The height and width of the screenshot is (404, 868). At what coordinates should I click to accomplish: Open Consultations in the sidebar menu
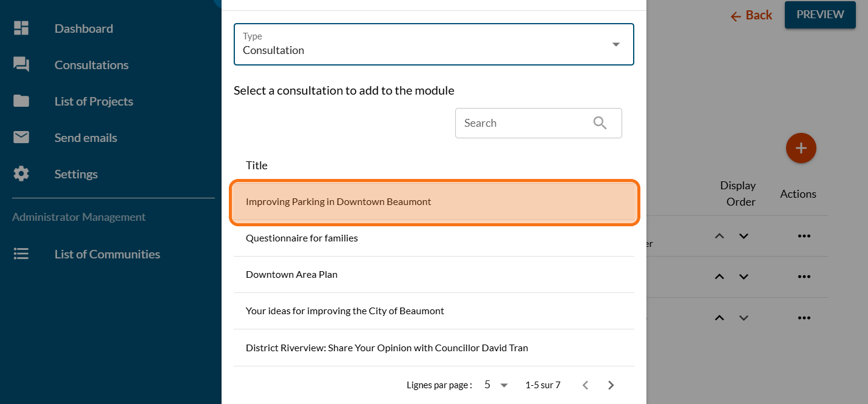(91, 65)
